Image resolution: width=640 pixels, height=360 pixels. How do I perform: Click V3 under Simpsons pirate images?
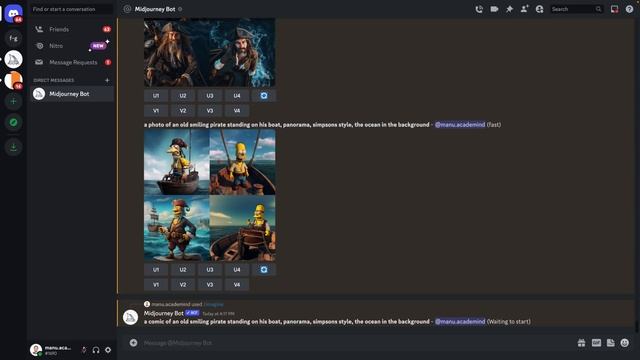click(210, 284)
